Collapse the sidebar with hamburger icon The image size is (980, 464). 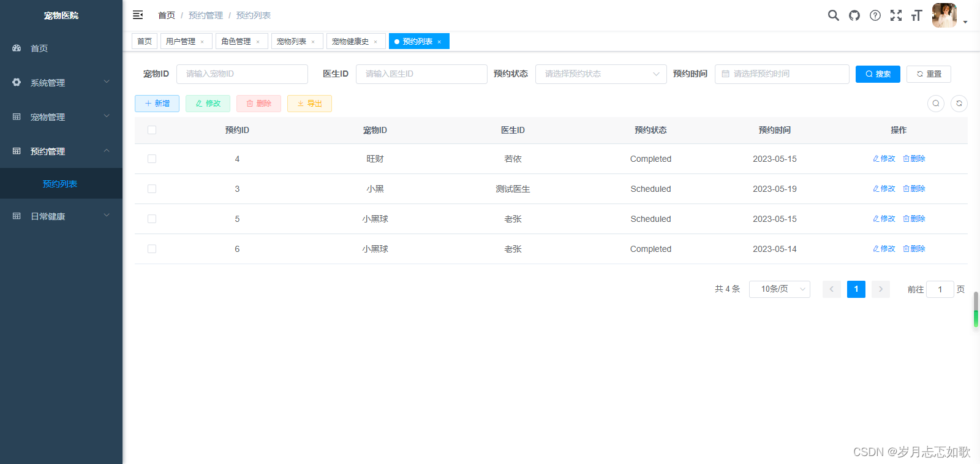point(138,15)
